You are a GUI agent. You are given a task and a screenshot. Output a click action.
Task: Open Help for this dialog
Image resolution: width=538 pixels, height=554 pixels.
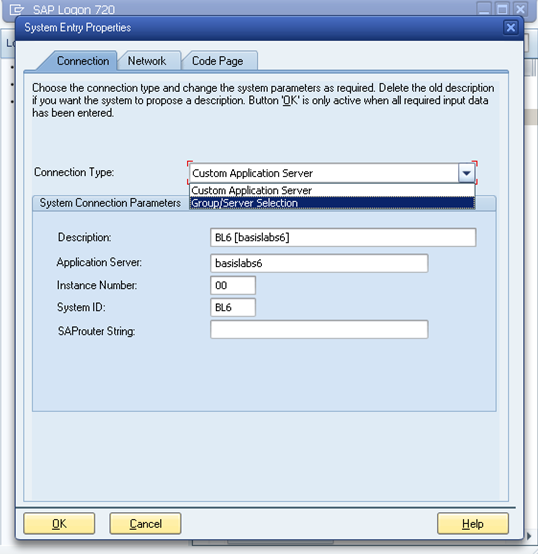point(473,524)
